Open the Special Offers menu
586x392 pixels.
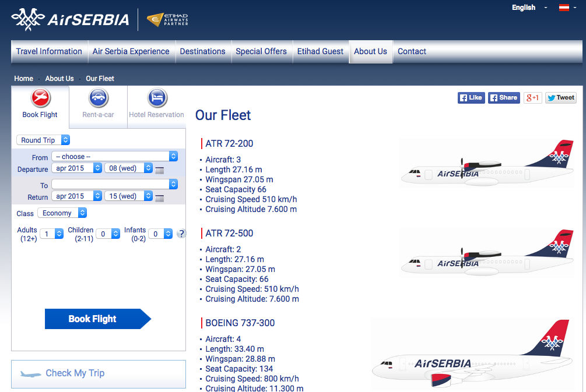[261, 51]
